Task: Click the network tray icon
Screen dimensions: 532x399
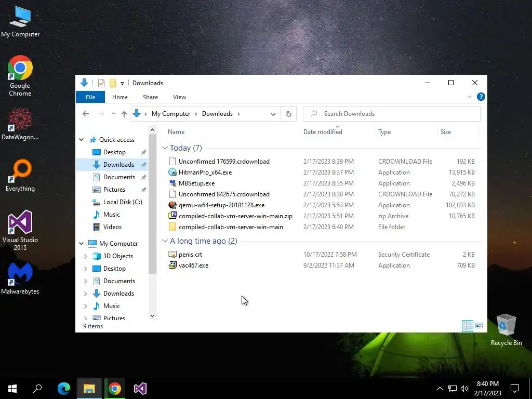Action: [453, 389]
